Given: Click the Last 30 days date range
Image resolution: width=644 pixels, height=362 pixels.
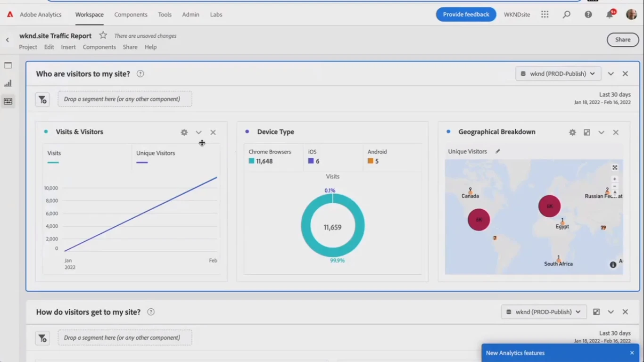Looking at the screenshot, I should coord(614,95).
